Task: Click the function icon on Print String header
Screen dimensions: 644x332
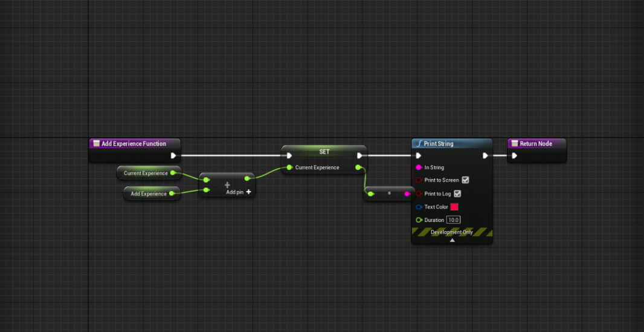Action: coord(419,143)
